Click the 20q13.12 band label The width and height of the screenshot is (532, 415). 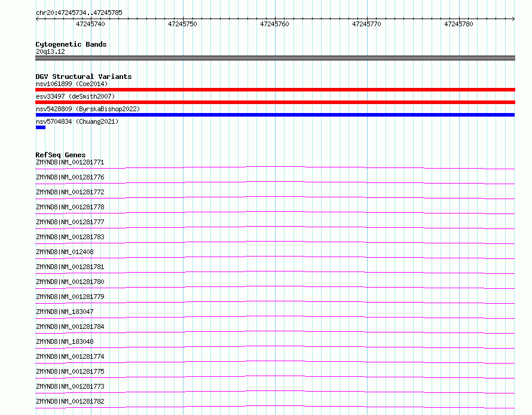[50, 51]
